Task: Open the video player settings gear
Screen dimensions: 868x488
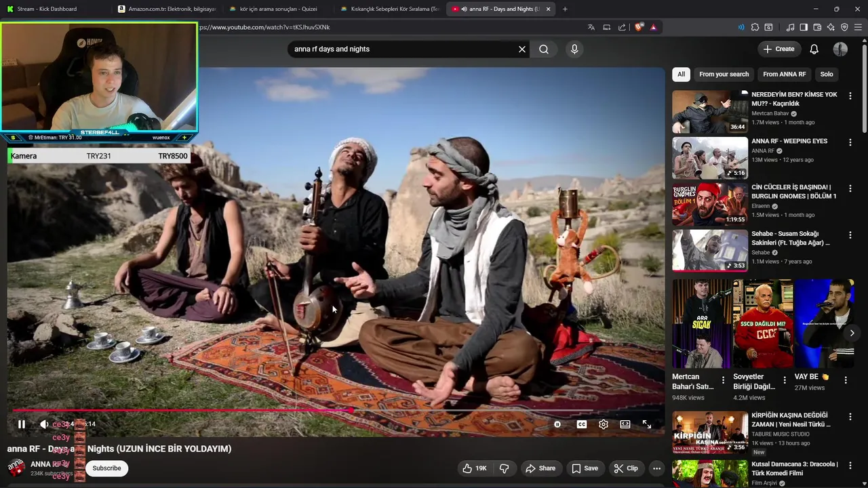Action: coord(604,424)
